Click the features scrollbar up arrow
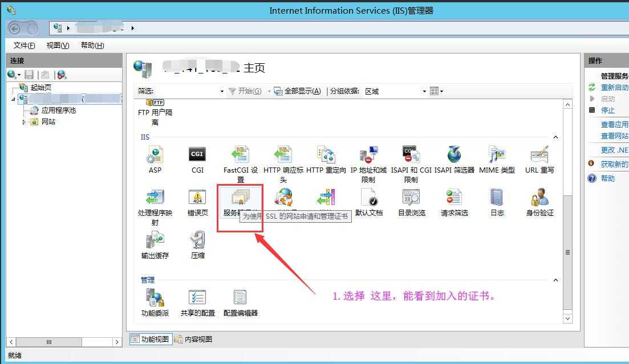629x364 pixels. click(567, 105)
